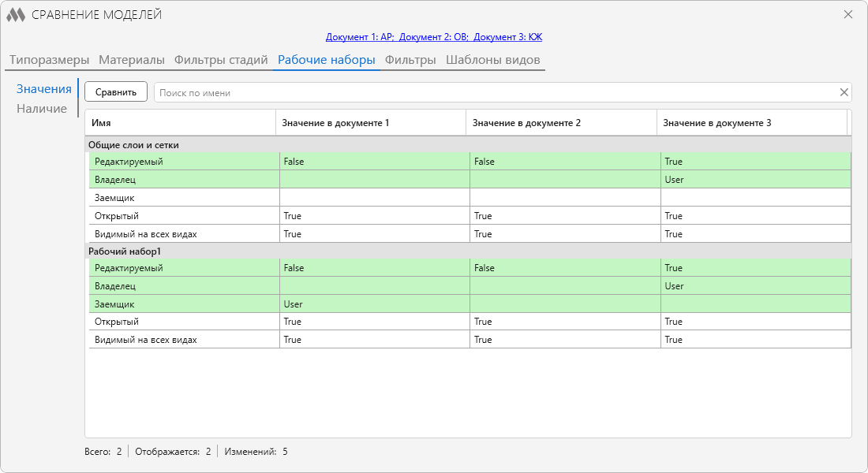
Task: Close the Сравнение моделей window
Action: 848,14
